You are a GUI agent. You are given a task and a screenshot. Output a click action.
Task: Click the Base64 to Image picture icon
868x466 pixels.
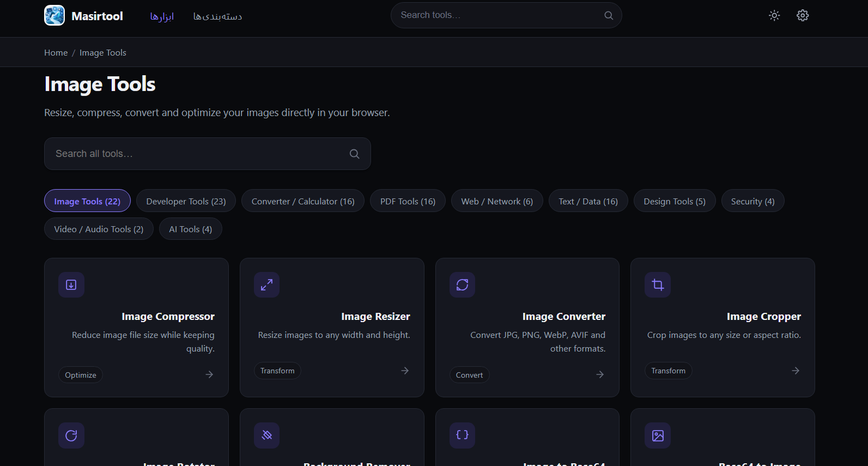click(658, 435)
